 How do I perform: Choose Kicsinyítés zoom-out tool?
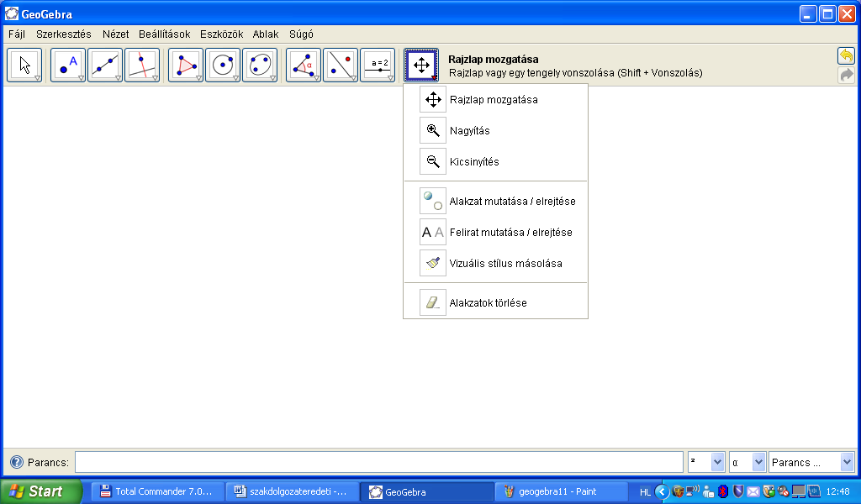[495, 162]
